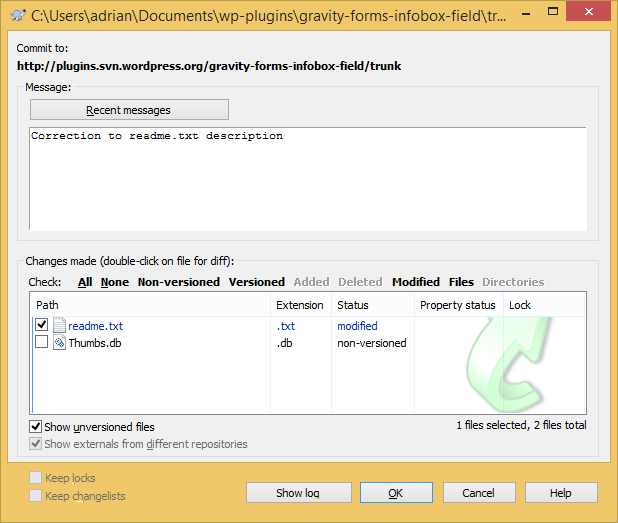The height and width of the screenshot is (523, 618).
Task: Sort the list by Extension column
Action: point(301,305)
